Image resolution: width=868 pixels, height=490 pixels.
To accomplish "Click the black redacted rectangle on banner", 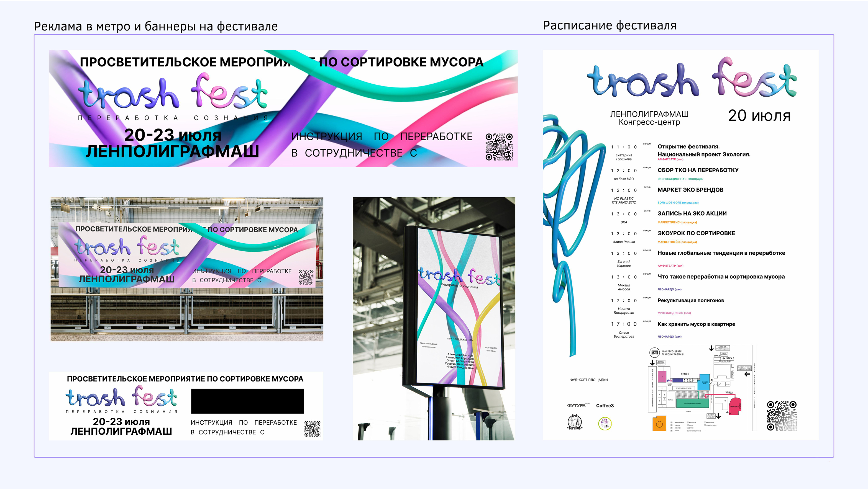I will click(x=247, y=401).
